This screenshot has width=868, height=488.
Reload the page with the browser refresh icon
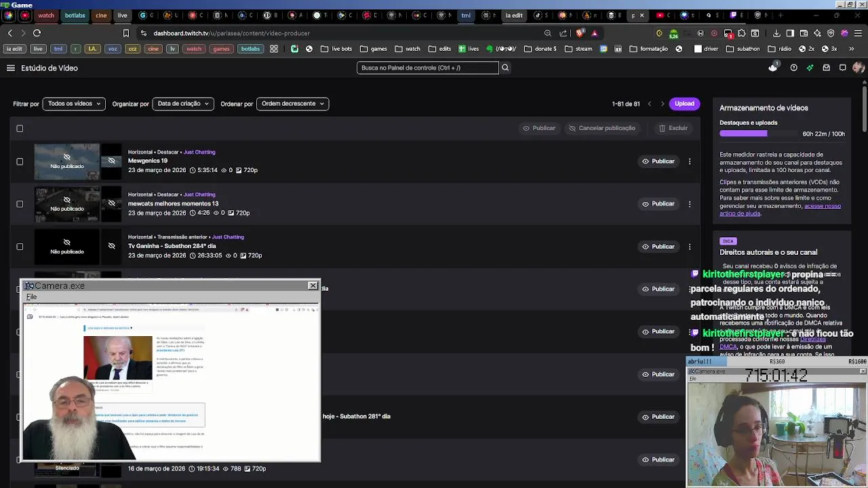[x=37, y=33]
